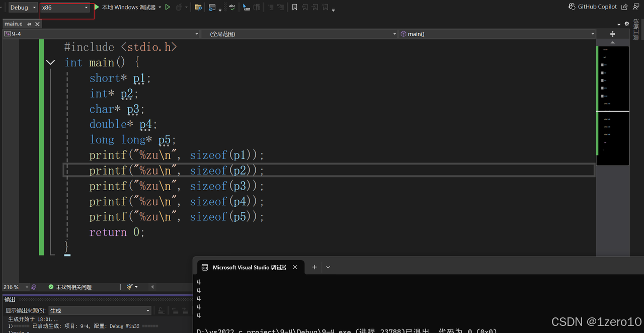Open the terminal profile dropdown chevron

point(328,267)
